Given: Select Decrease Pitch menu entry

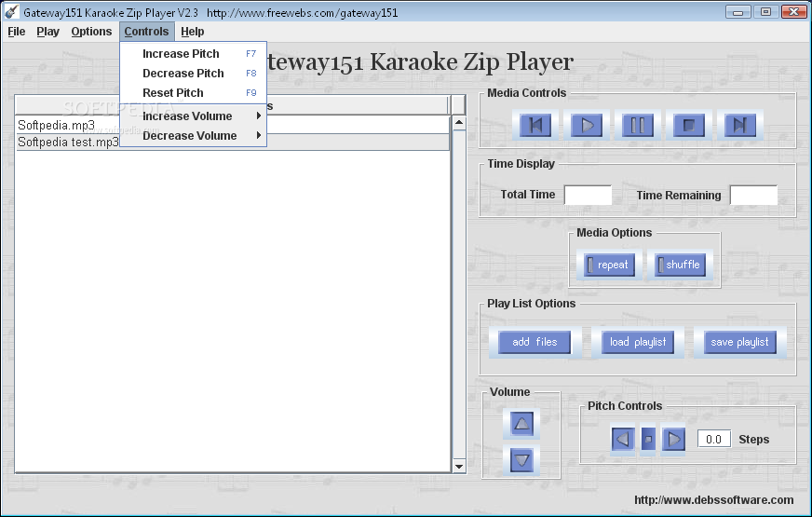Looking at the screenshot, I should point(193,74).
